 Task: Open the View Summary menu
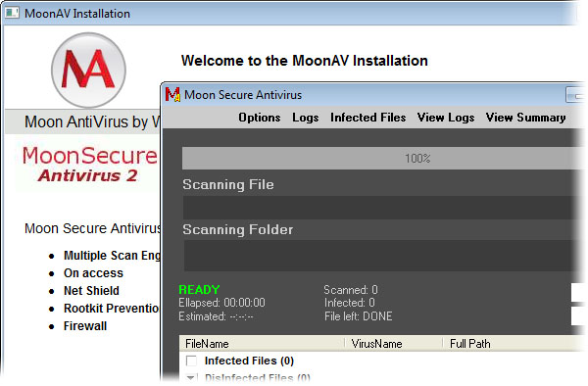(x=525, y=118)
